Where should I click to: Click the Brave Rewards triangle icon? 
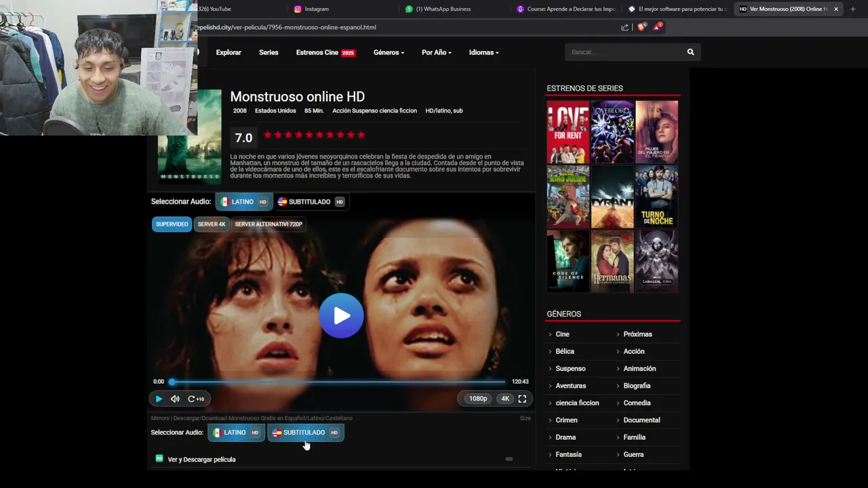click(x=657, y=27)
